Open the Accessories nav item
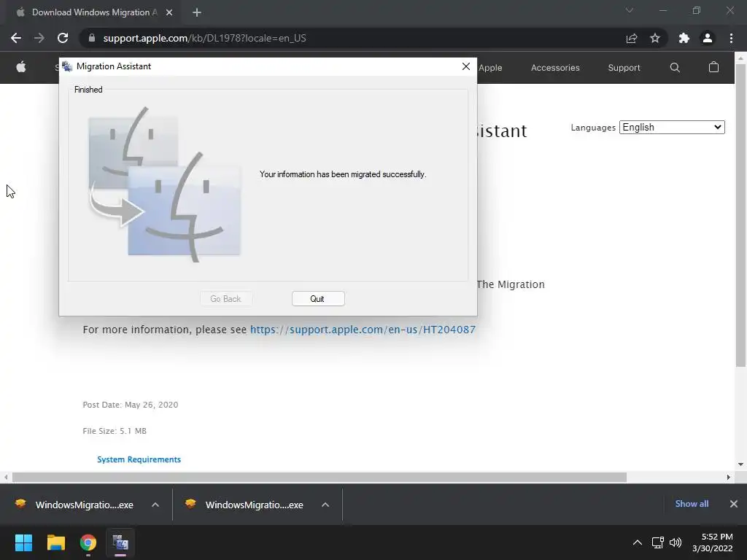 pyautogui.click(x=555, y=68)
